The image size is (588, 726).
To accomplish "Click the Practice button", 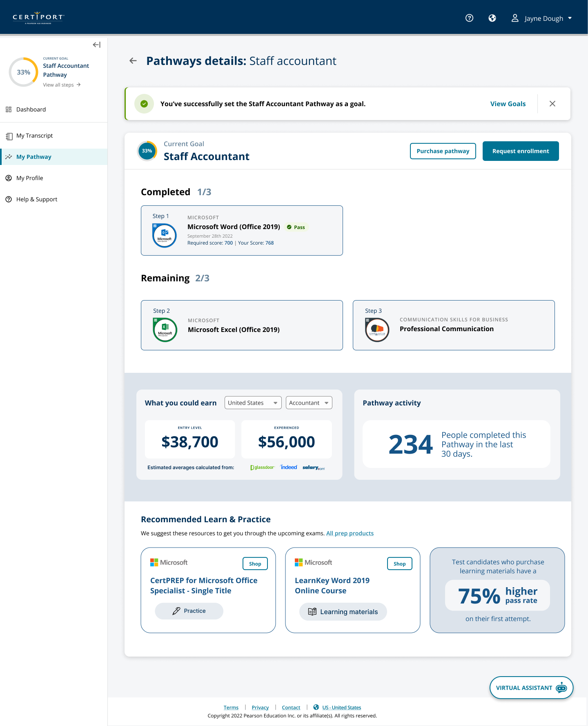I will pyautogui.click(x=189, y=611).
